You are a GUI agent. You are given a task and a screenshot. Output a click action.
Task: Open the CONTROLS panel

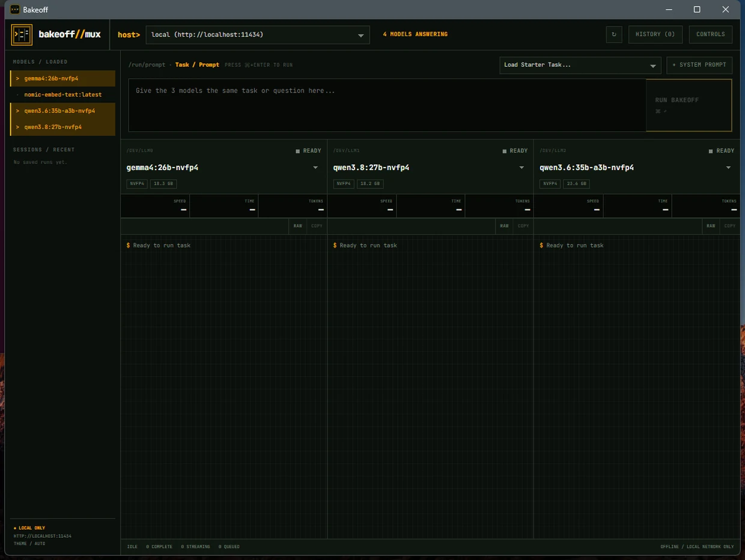(x=710, y=34)
